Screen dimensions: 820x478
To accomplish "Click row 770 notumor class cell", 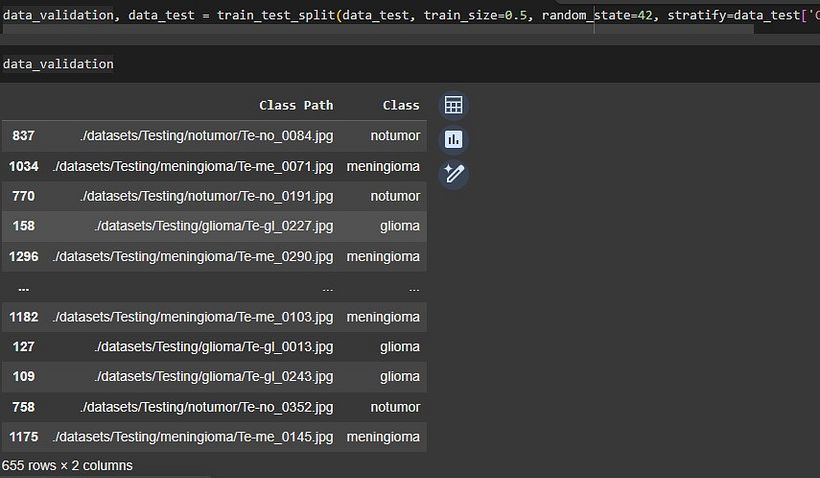I will point(395,196).
